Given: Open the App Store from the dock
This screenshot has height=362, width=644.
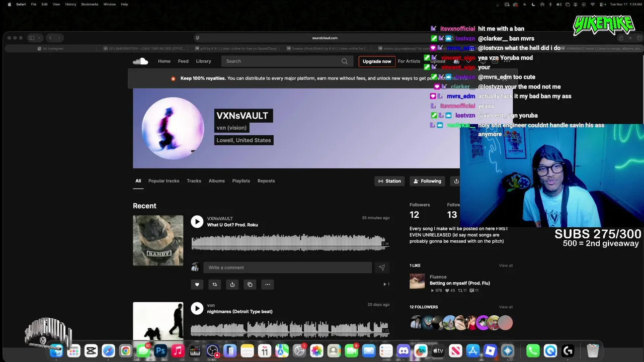Looking at the screenshot, I should (x=473, y=350).
